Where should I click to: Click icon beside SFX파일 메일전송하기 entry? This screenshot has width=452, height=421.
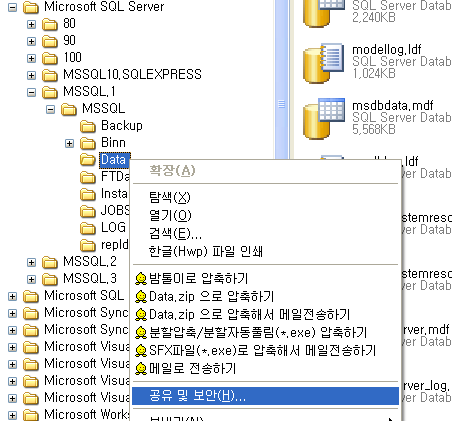(141, 350)
